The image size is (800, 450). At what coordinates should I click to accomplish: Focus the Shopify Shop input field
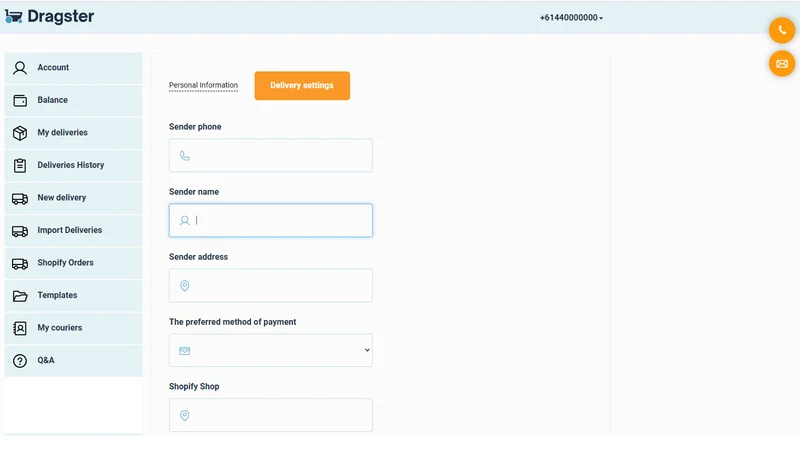click(270, 415)
